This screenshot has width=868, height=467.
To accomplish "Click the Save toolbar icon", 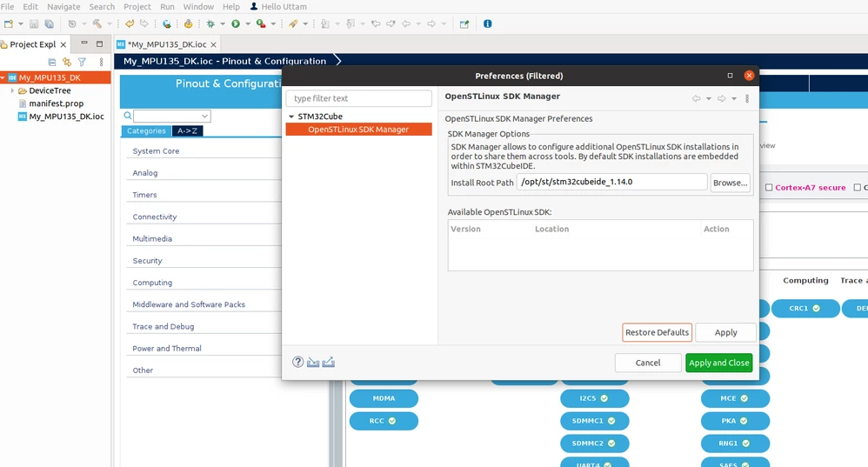I will click(x=34, y=23).
